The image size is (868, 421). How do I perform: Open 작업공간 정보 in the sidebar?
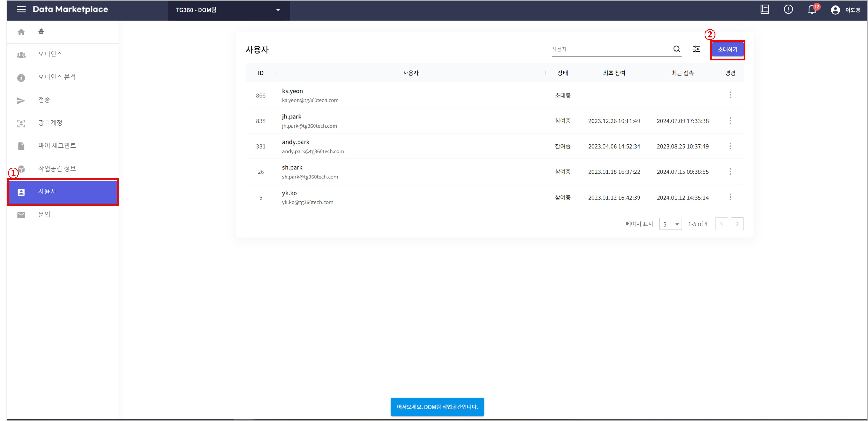point(57,168)
